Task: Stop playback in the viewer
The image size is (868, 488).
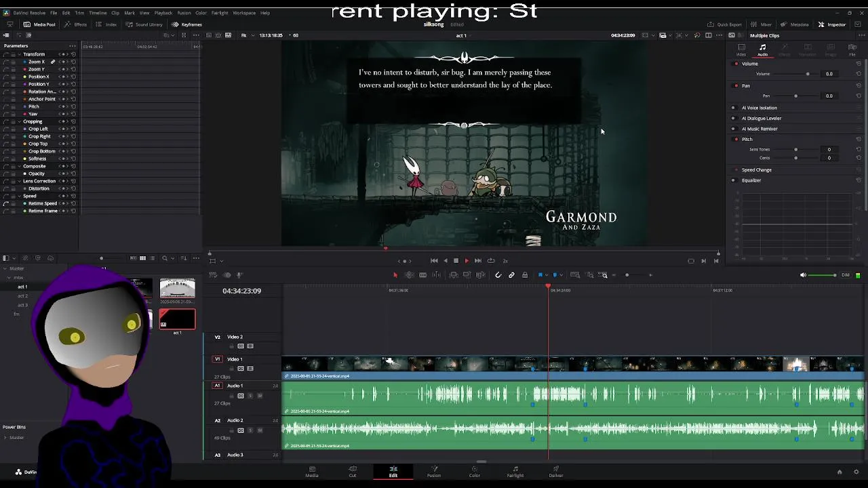Action: click(456, 261)
